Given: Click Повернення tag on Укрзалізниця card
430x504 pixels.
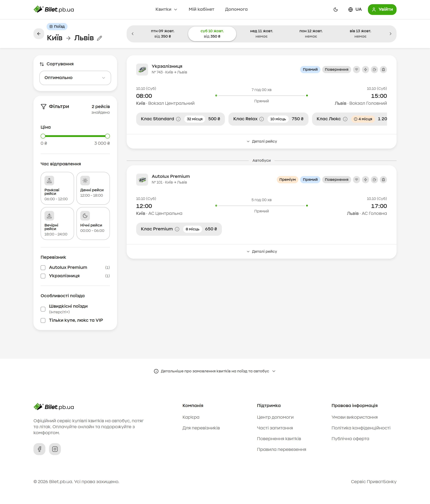Looking at the screenshot, I should [336, 70].
